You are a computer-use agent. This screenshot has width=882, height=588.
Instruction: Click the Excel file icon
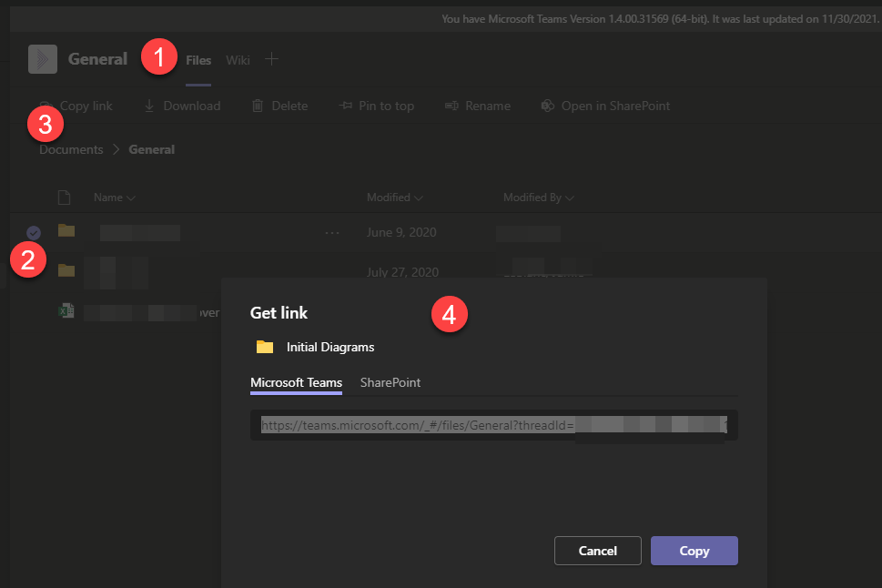[66, 310]
